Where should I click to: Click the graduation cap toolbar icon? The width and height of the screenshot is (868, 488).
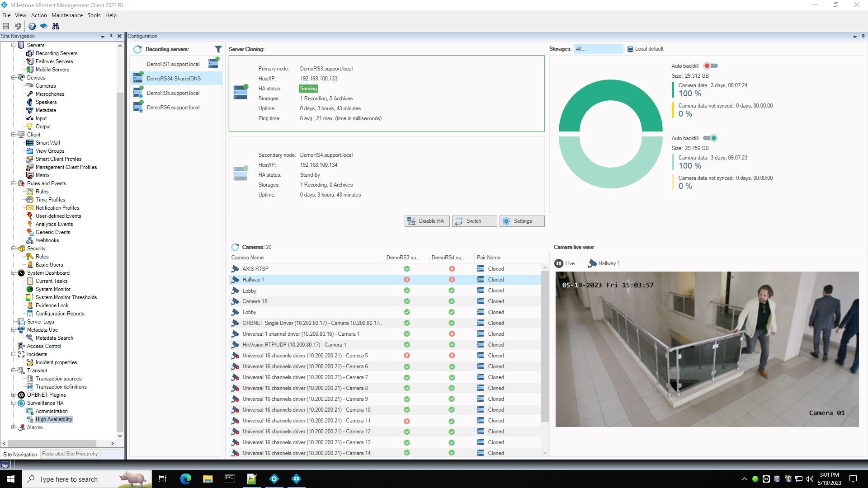click(44, 26)
